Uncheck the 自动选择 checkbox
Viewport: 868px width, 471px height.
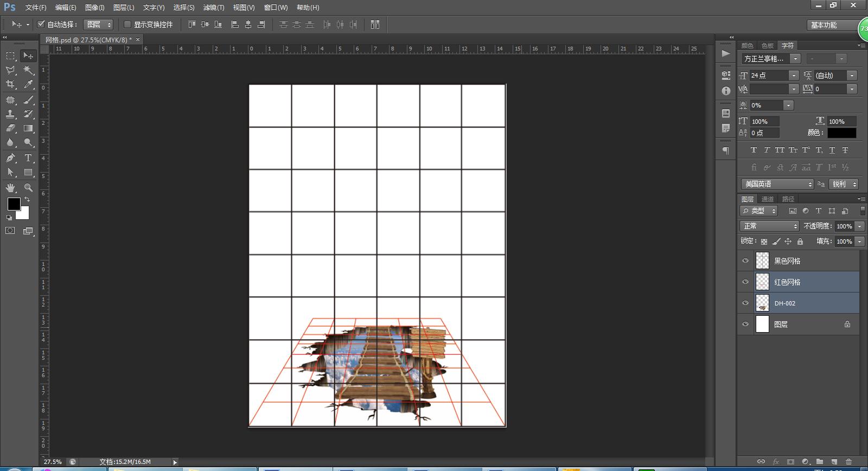point(41,24)
